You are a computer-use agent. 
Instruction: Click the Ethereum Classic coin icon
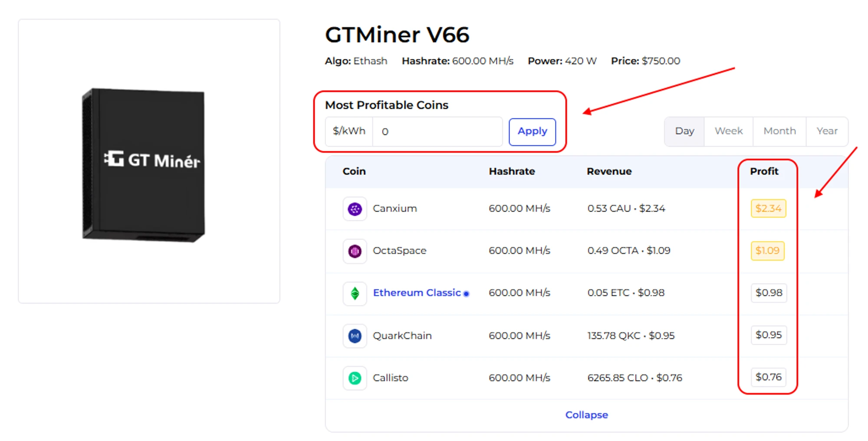[x=355, y=294]
